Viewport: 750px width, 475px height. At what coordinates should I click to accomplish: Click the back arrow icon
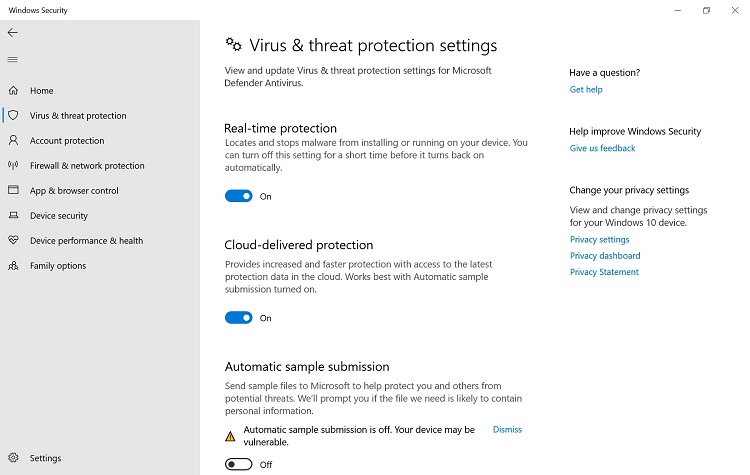click(13, 33)
